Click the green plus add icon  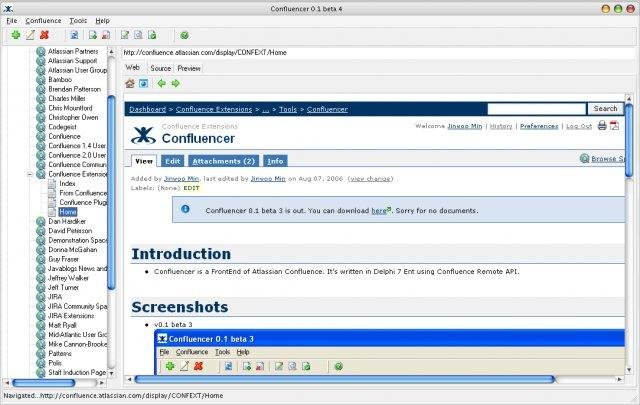coord(16,35)
